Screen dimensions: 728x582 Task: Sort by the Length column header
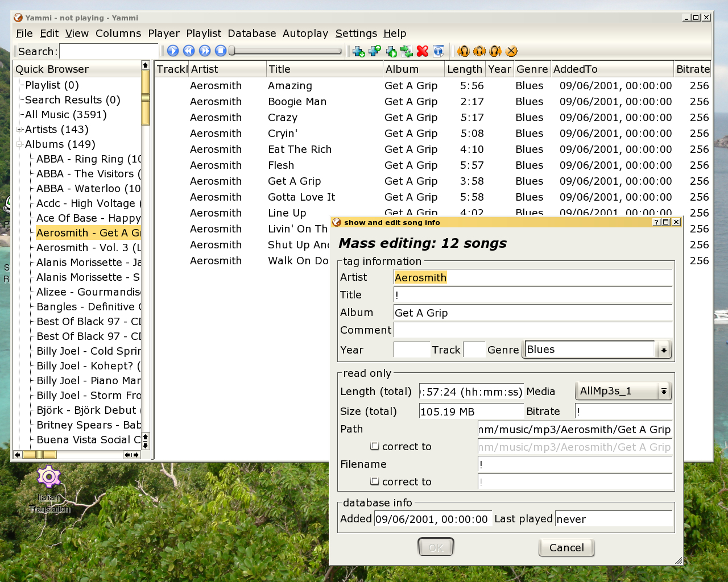coord(465,69)
